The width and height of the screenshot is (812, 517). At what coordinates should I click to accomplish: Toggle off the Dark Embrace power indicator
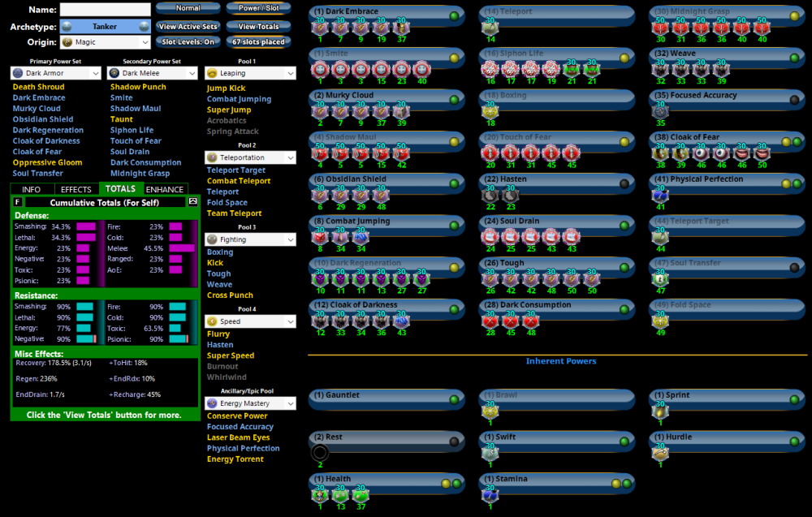(453, 16)
